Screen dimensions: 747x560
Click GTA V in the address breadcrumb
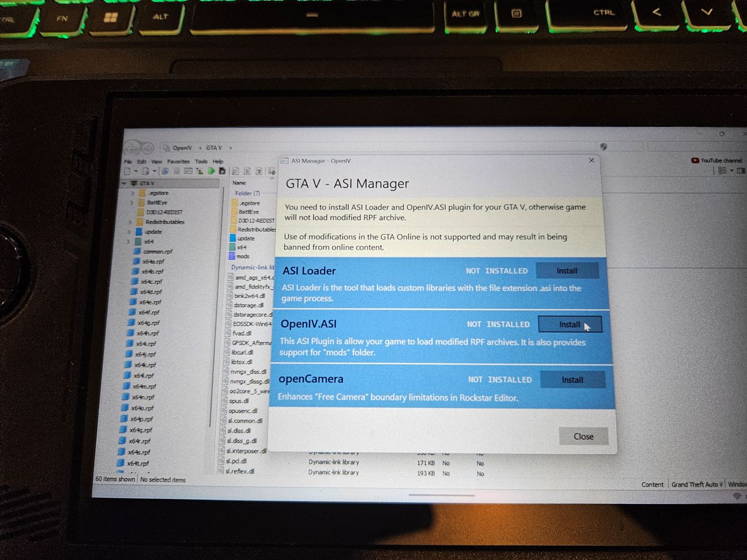214,148
